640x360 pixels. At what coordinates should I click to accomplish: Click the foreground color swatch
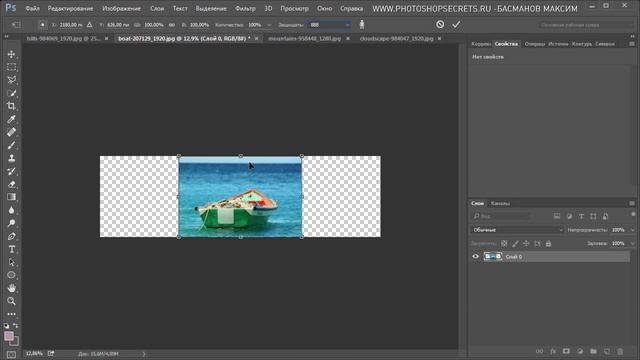(9, 336)
